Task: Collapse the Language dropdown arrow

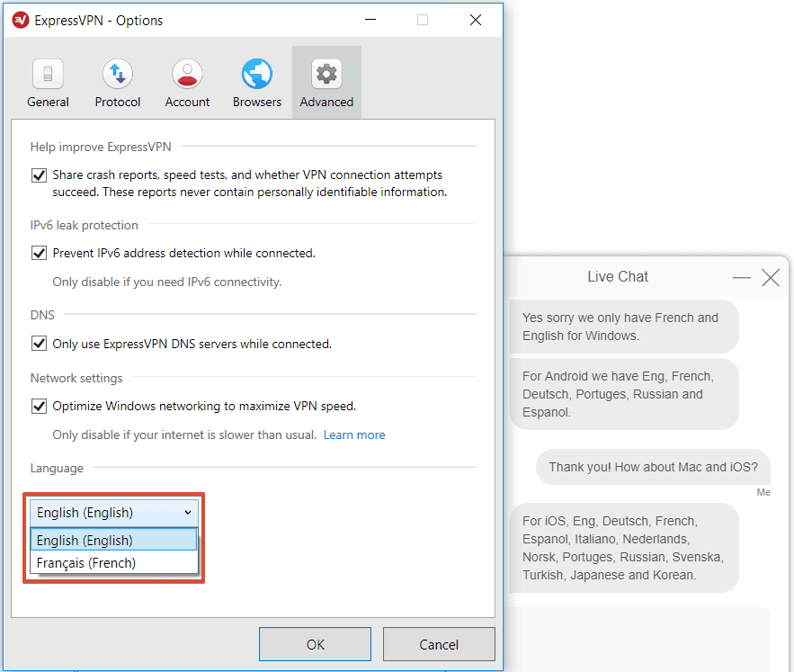Action: click(x=188, y=513)
